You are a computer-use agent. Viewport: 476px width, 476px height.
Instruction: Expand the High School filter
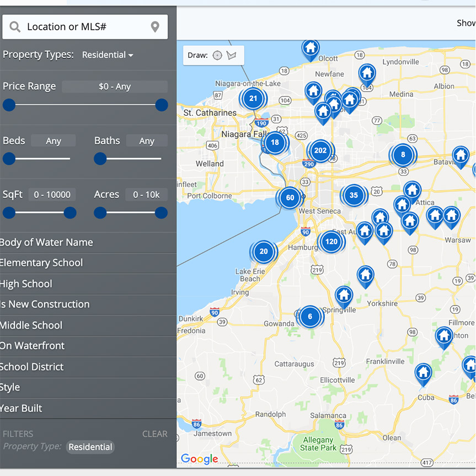pos(88,284)
